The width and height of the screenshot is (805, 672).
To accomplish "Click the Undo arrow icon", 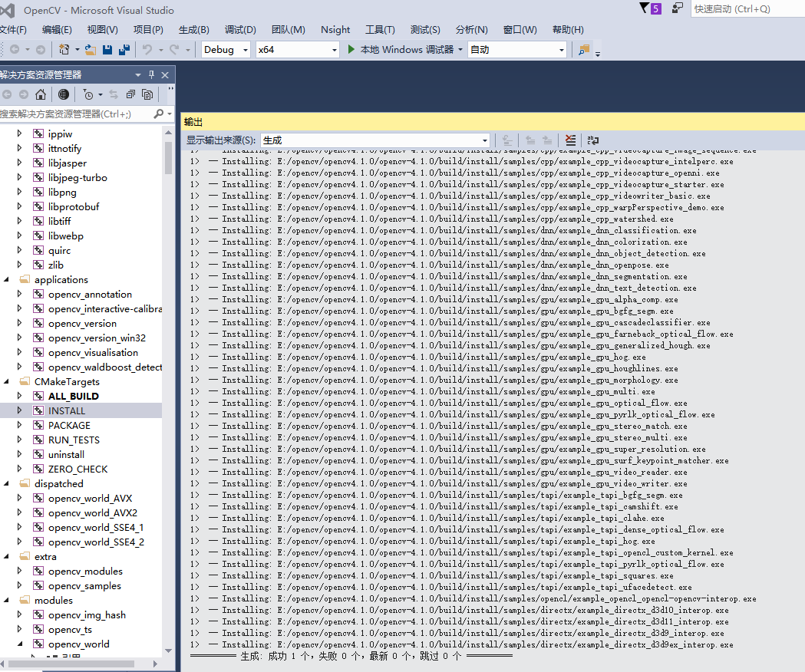I will click(x=147, y=49).
